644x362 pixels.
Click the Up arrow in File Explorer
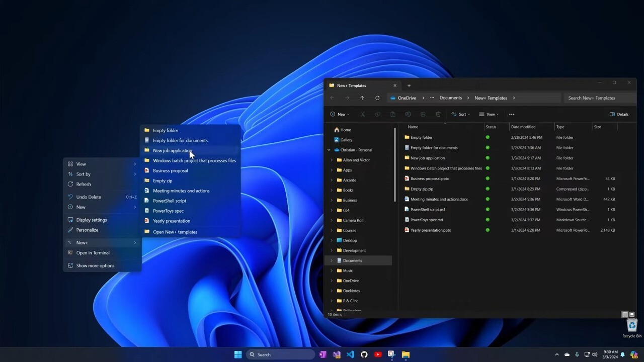362,98
